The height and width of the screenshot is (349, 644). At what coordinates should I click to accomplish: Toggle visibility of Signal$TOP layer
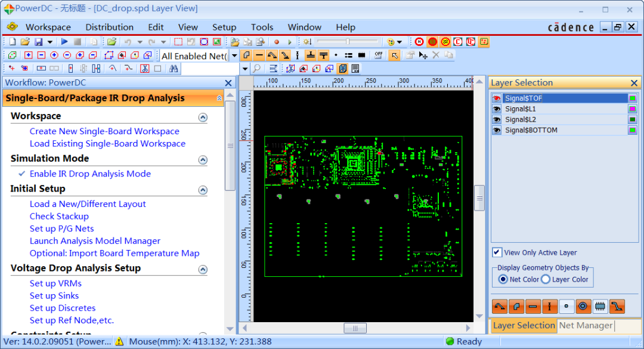(x=497, y=98)
